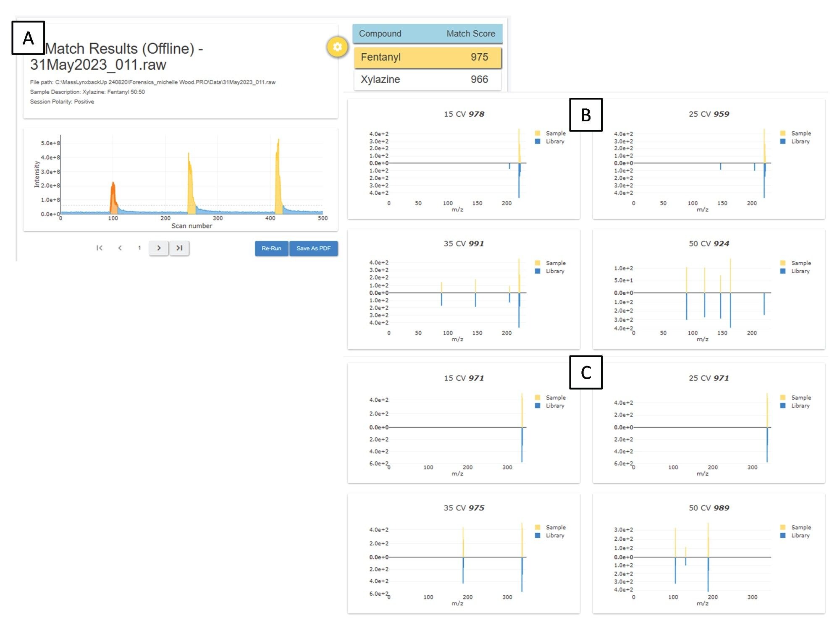The width and height of the screenshot is (840, 636).
Task: Go to next page arrow
Action: [x=159, y=248]
